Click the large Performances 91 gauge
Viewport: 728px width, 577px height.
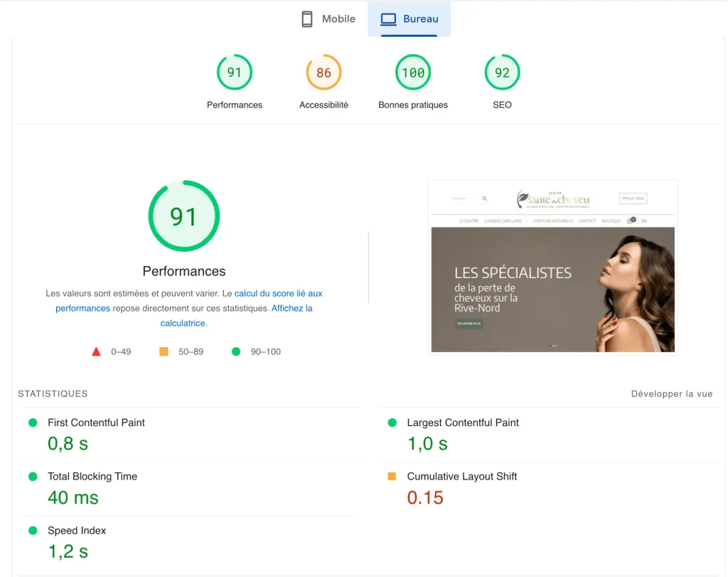183,216
